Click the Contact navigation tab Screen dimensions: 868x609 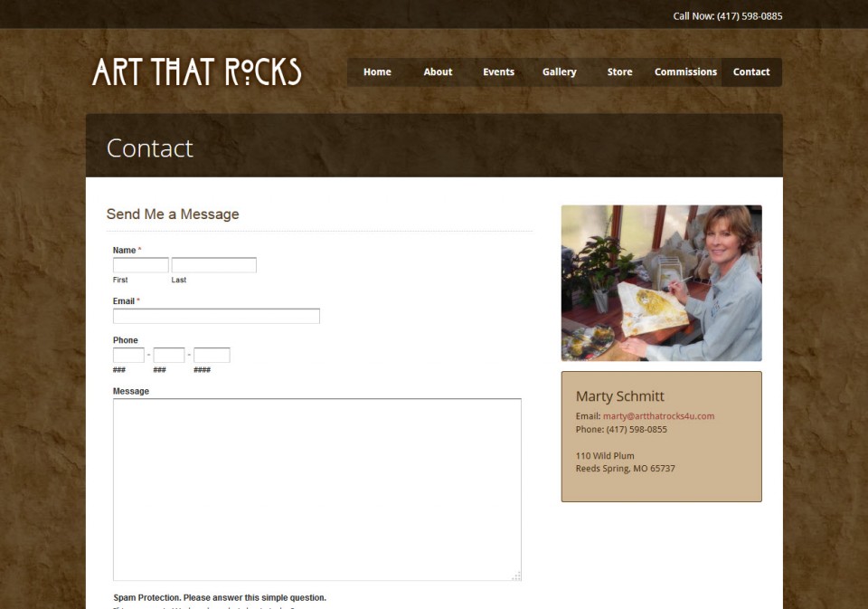[751, 72]
